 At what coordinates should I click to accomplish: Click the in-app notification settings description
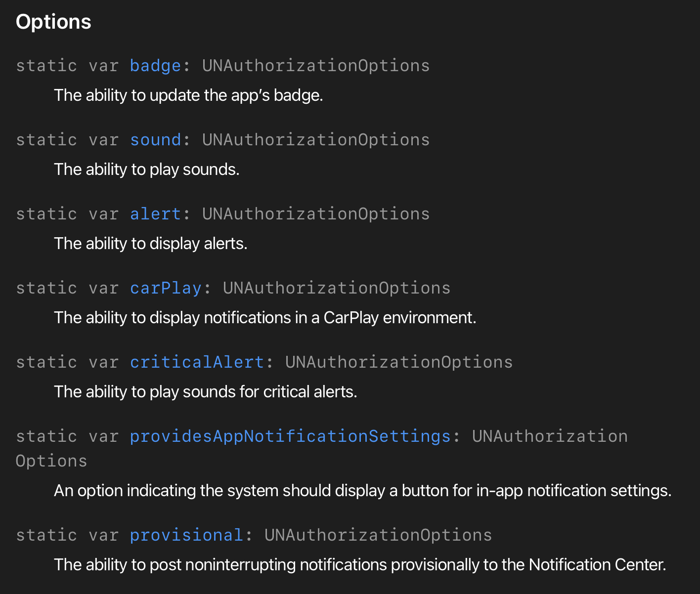point(362,491)
